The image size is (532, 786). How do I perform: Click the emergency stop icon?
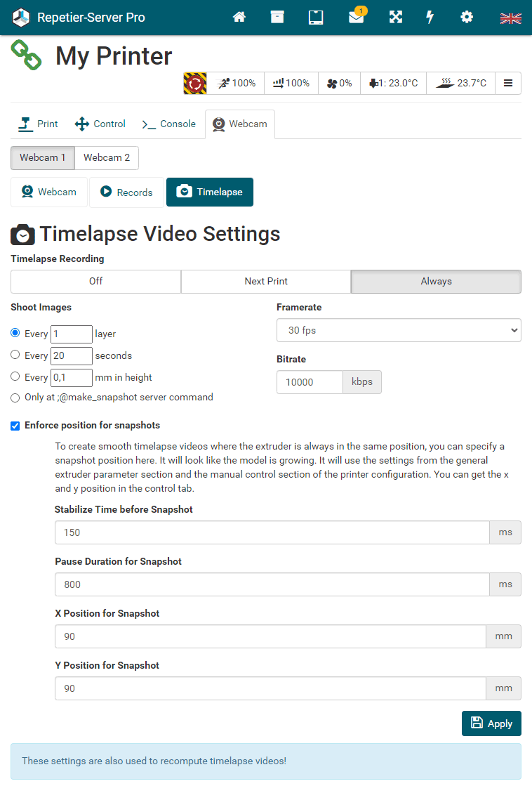(x=195, y=83)
